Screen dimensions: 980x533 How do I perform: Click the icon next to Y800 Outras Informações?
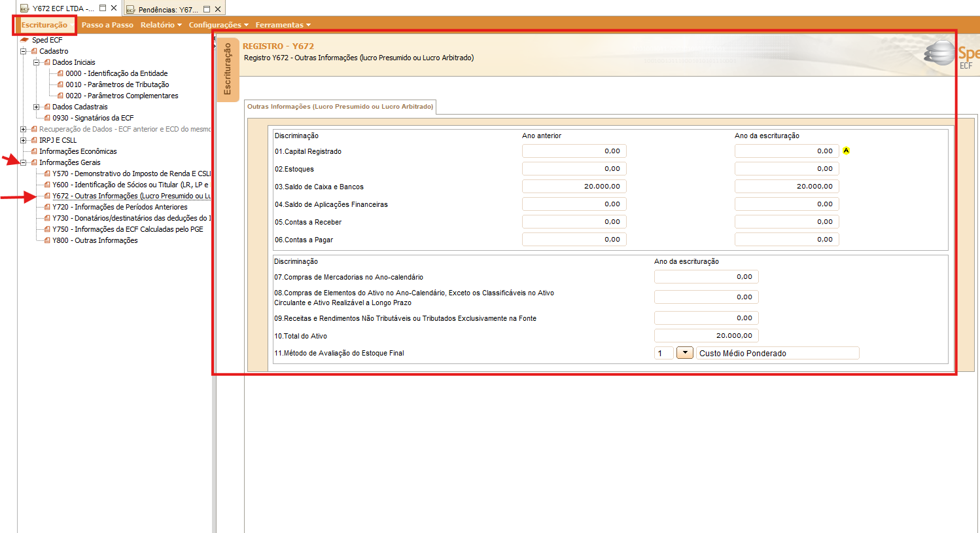47,240
